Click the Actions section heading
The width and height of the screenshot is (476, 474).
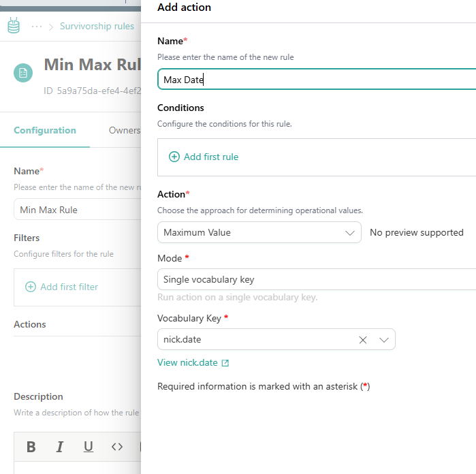pyautogui.click(x=30, y=324)
